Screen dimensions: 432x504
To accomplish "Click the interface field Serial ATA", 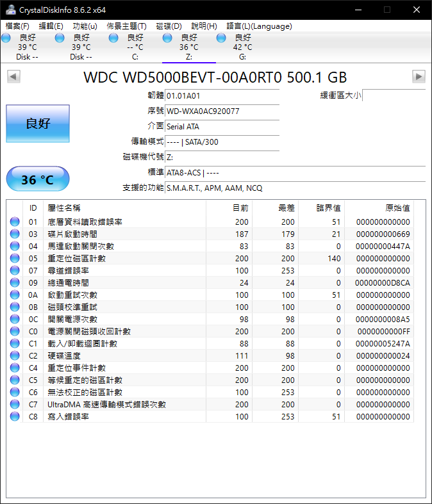I will (222, 127).
